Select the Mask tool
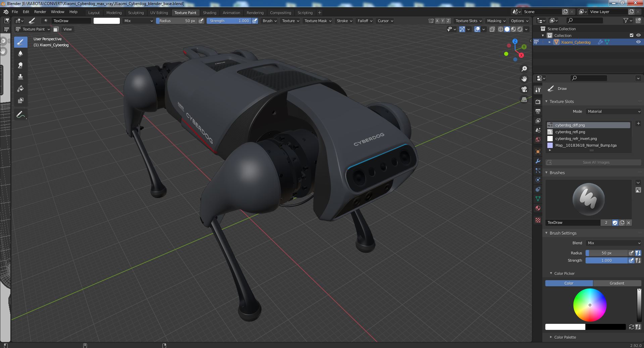 coord(20,100)
